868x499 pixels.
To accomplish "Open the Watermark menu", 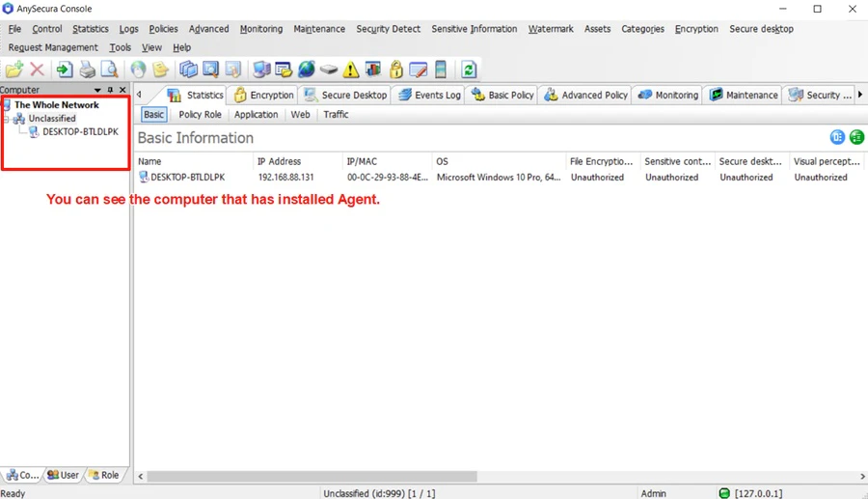I will [x=551, y=29].
